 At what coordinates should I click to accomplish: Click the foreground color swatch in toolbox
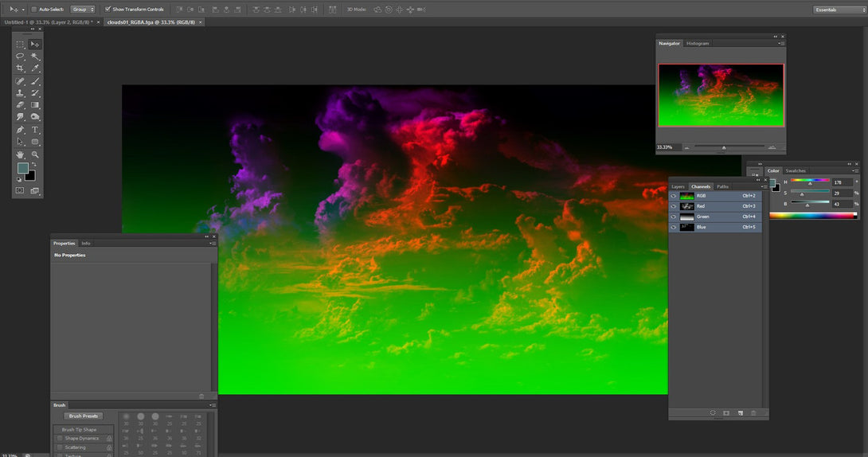[23, 168]
